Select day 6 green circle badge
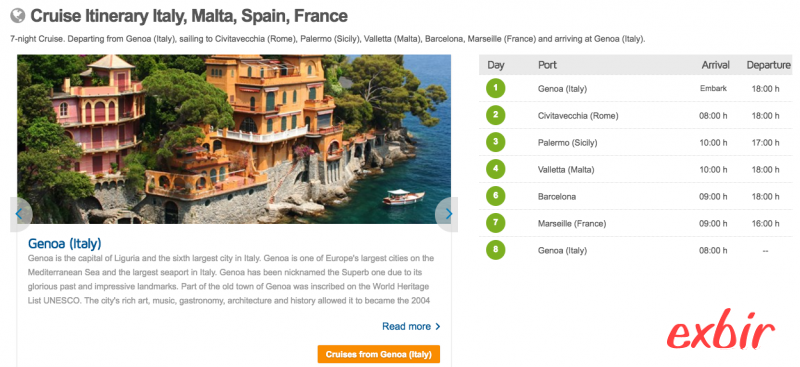800x367 pixels. (495, 197)
